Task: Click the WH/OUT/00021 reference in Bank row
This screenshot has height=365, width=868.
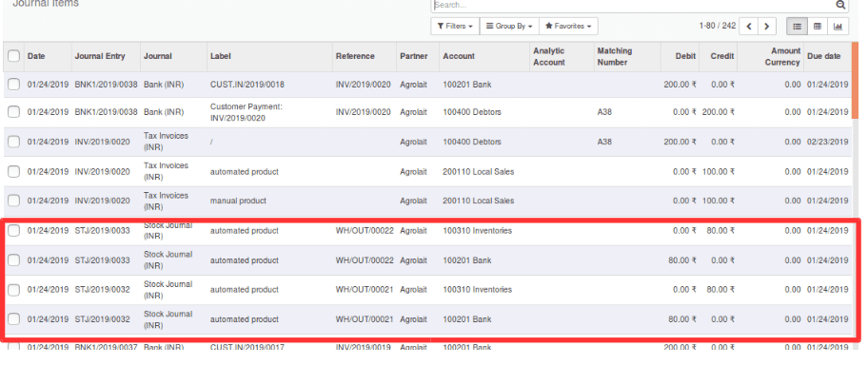Action: point(365,319)
